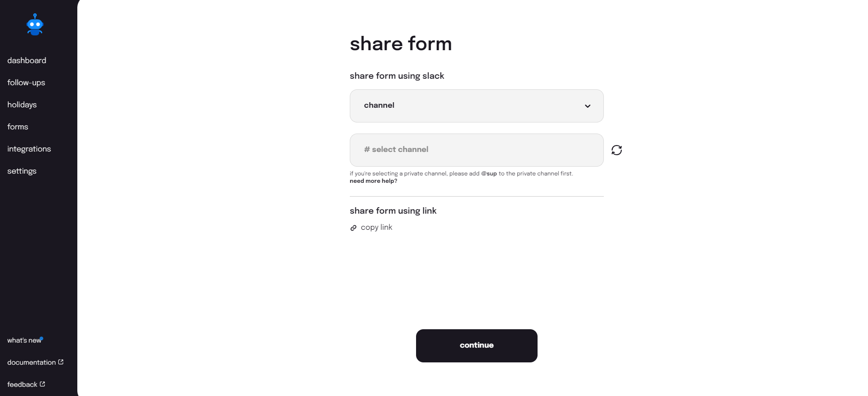Open the forms section
This screenshot has width=868, height=396.
tap(18, 127)
